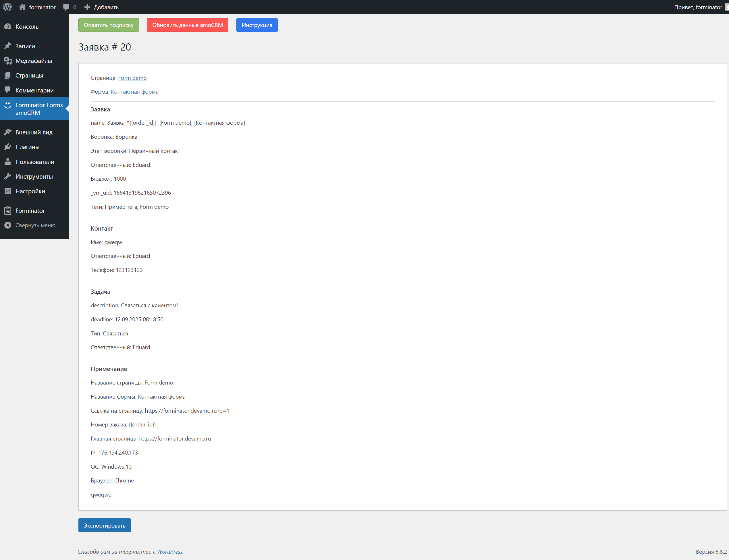The height and width of the screenshot is (560, 729).
Task: Open Комментарии menu item
Action: pyautogui.click(x=34, y=90)
